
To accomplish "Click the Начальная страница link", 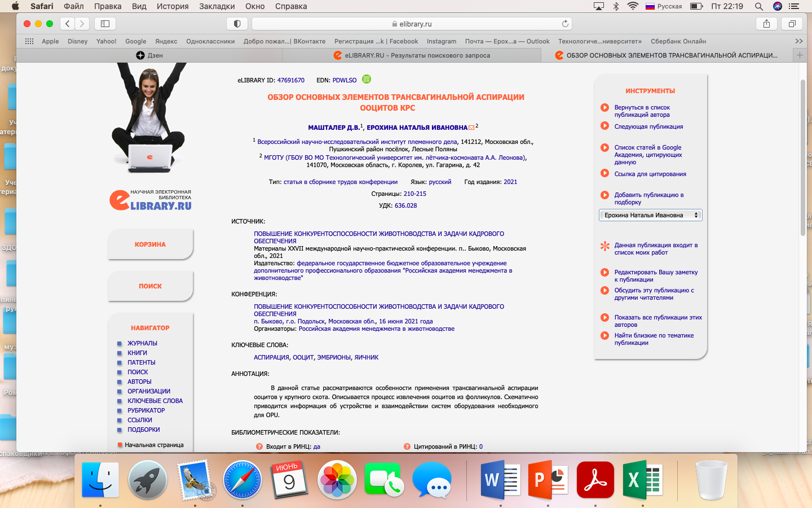I will click(154, 445).
